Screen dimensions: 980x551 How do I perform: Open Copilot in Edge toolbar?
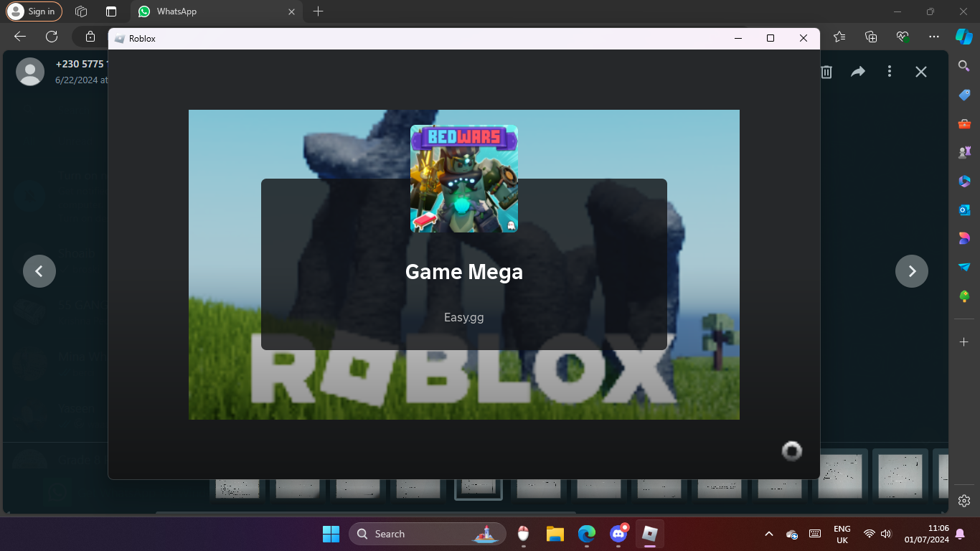[964, 37]
